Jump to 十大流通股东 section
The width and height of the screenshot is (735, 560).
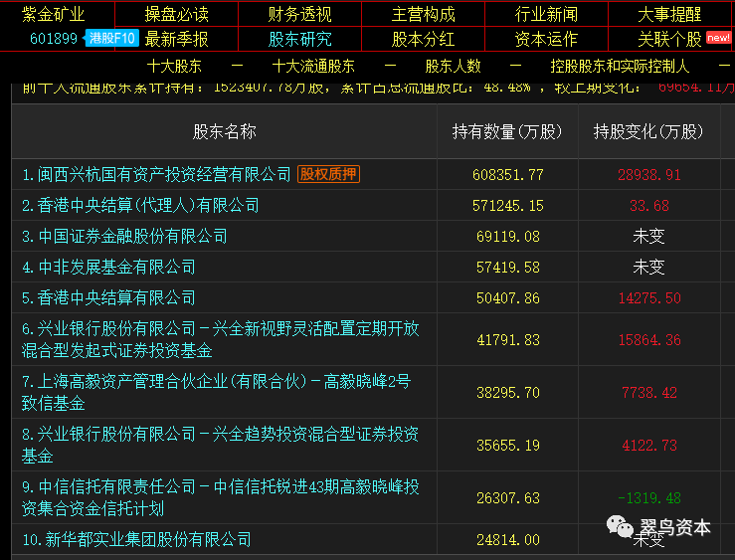(x=313, y=66)
